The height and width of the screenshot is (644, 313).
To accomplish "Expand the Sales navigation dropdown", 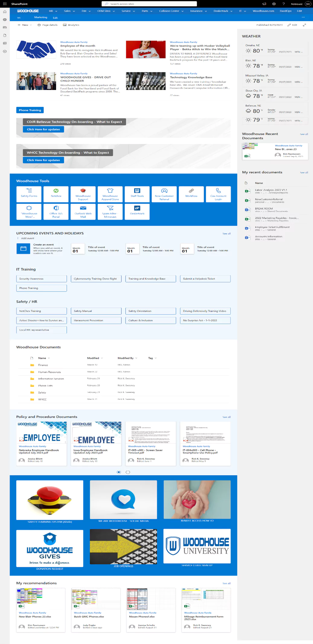I will coord(69,11).
